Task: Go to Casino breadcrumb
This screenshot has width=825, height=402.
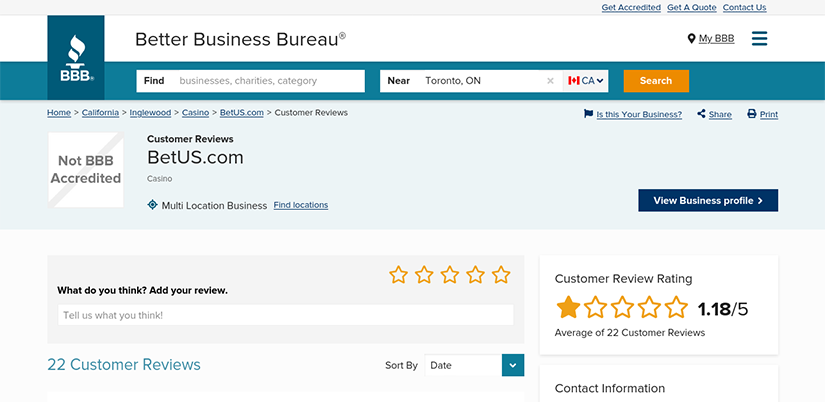Action: tap(195, 113)
